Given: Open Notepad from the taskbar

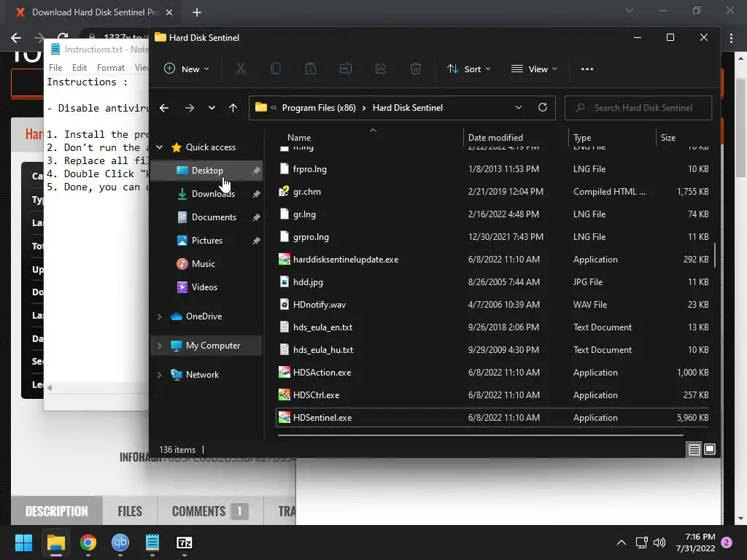Looking at the screenshot, I should (x=152, y=542).
